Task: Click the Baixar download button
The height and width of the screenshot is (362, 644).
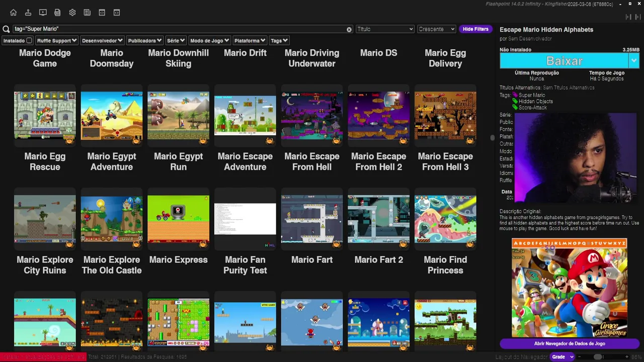Action: point(564,61)
